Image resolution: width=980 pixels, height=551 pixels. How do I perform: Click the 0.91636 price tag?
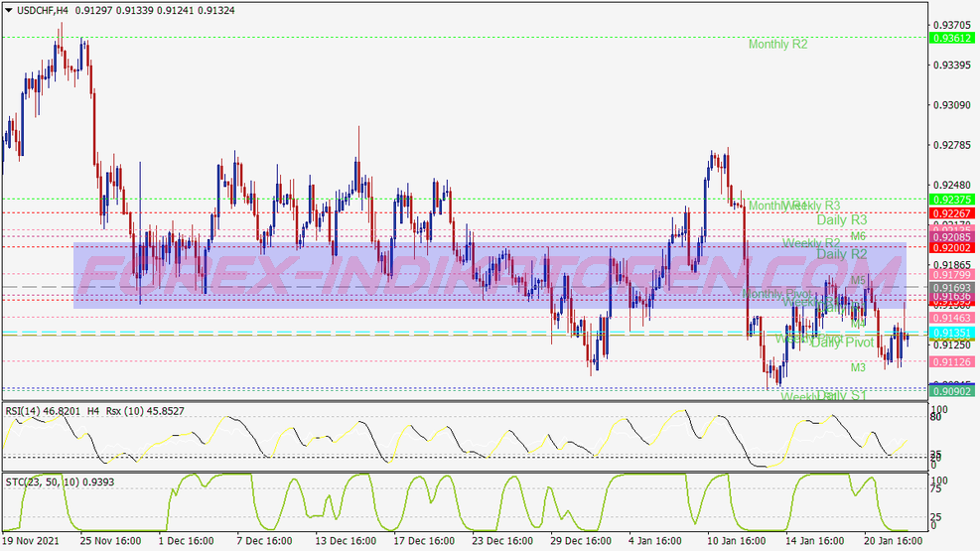(x=952, y=296)
